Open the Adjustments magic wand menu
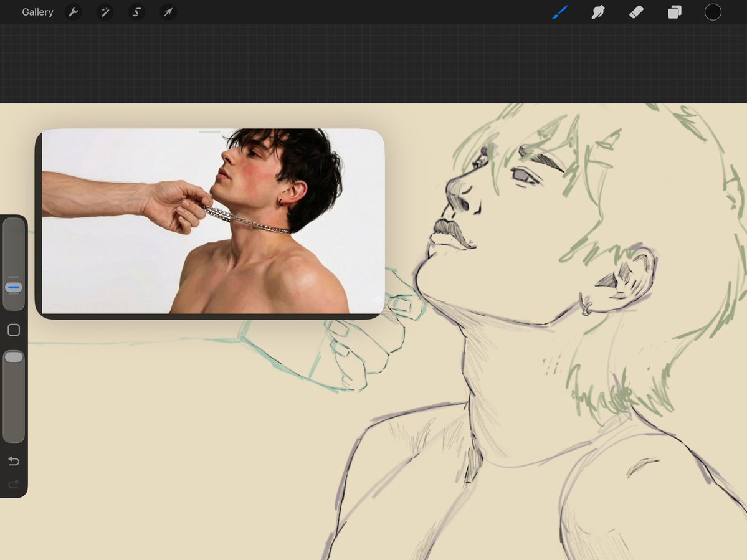The height and width of the screenshot is (560, 747). pos(105,12)
